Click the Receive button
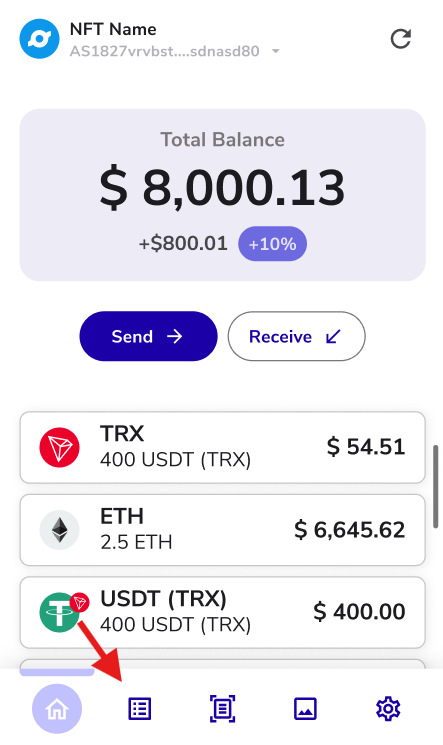 click(x=297, y=336)
